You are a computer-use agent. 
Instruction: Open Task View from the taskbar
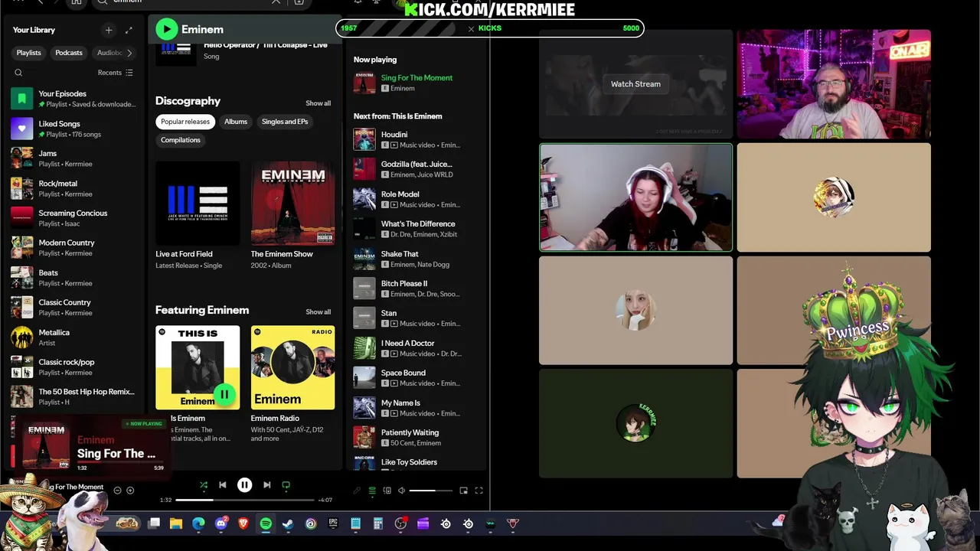click(154, 523)
